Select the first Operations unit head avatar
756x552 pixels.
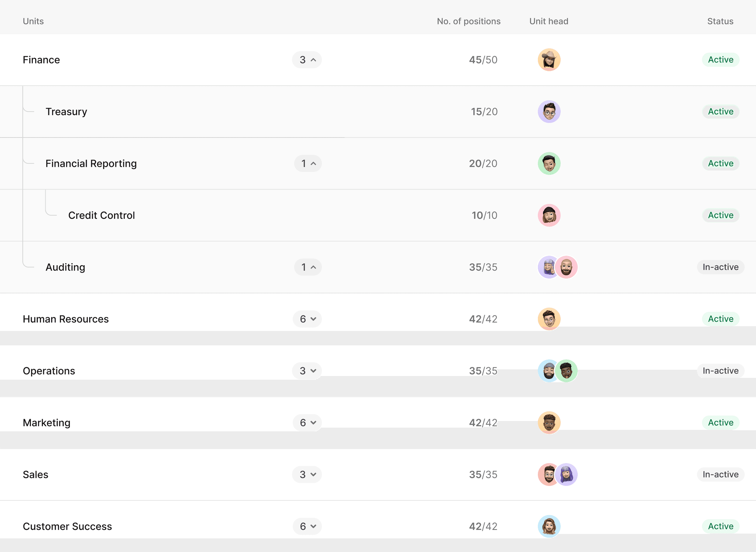(x=548, y=371)
